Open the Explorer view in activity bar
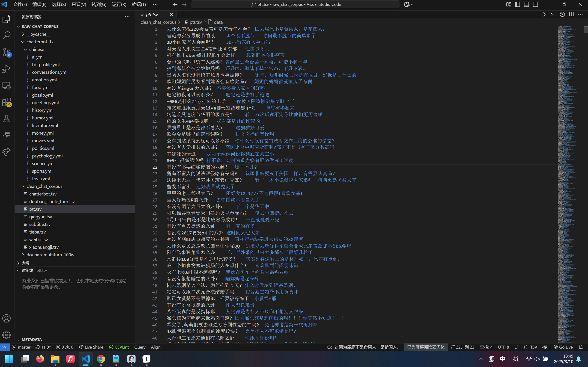The image size is (588, 367). pyautogui.click(x=6, y=19)
